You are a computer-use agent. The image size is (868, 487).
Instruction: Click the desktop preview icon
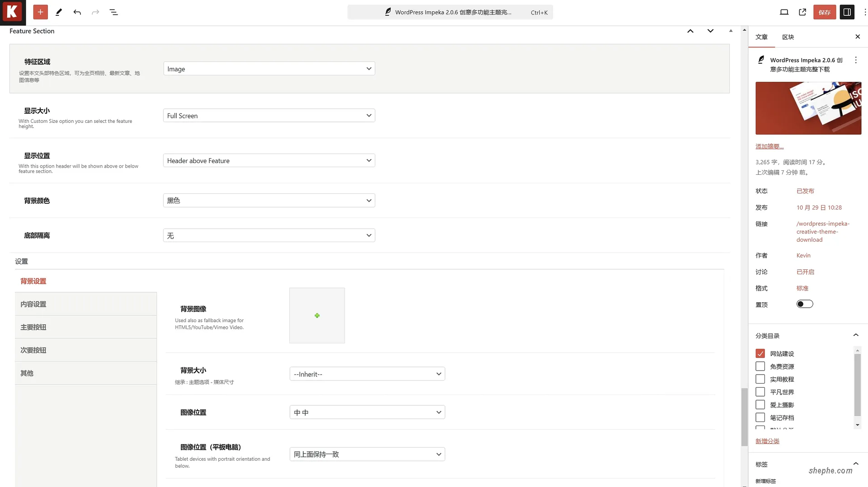[784, 12]
